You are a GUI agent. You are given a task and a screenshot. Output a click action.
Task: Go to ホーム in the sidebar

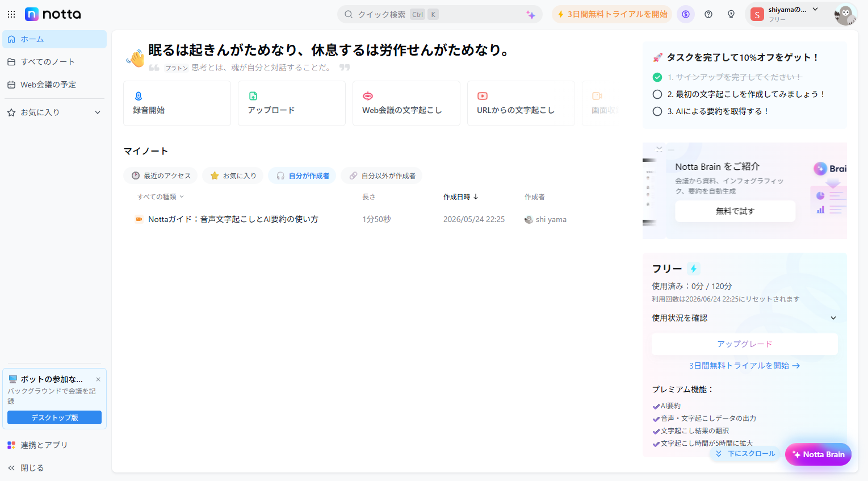[54, 39]
